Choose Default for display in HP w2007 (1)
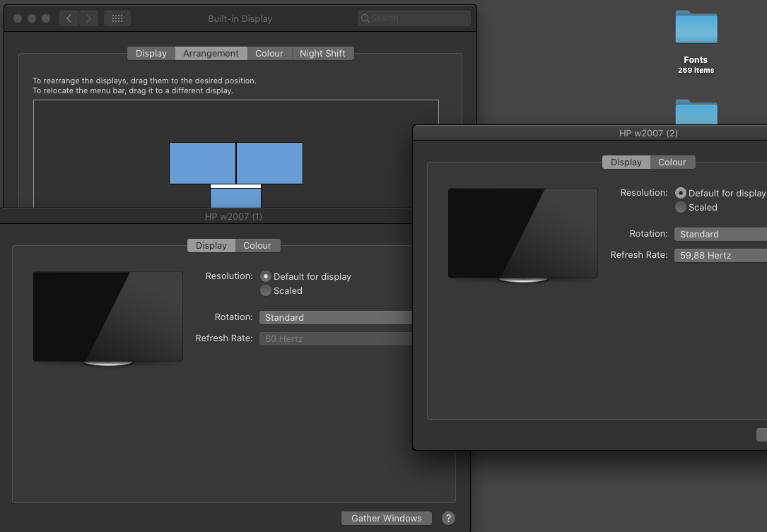 pos(266,276)
